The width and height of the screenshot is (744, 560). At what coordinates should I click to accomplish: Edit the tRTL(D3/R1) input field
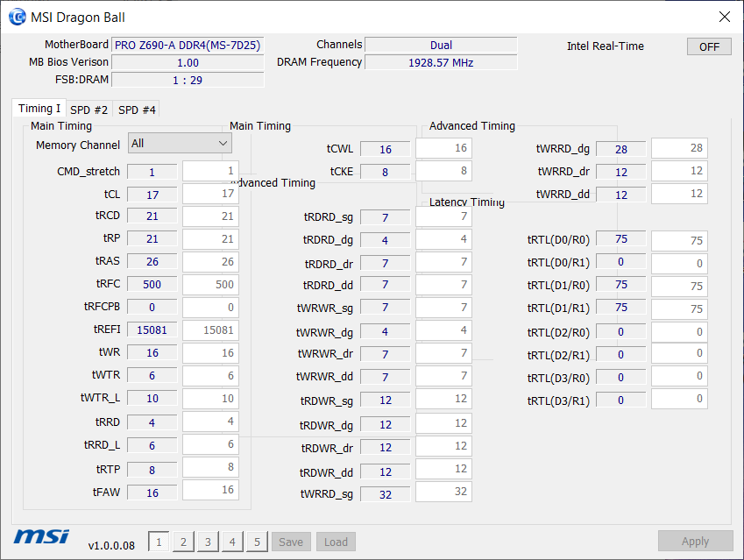[x=679, y=399]
